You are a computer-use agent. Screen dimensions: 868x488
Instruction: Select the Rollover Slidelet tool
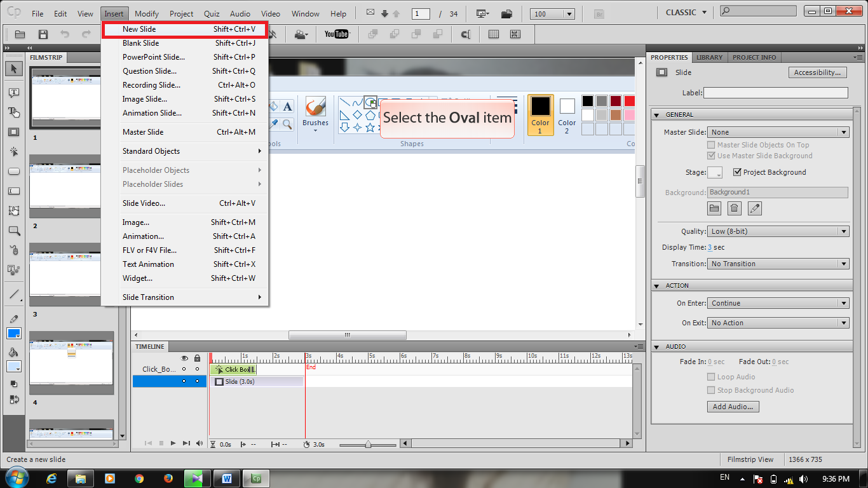pyautogui.click(x=14, y=211)
